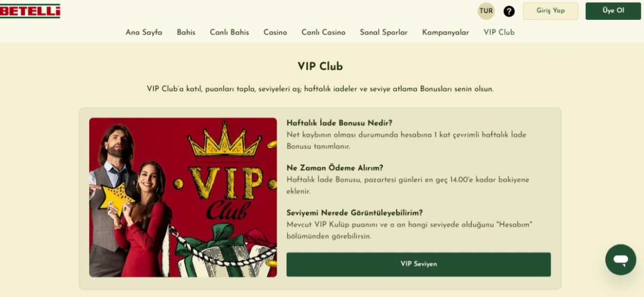Image resolution: width=644 pixels, height=297 pixels.
Task: Open the live chat bubble icon
Action: pos(620,260)
